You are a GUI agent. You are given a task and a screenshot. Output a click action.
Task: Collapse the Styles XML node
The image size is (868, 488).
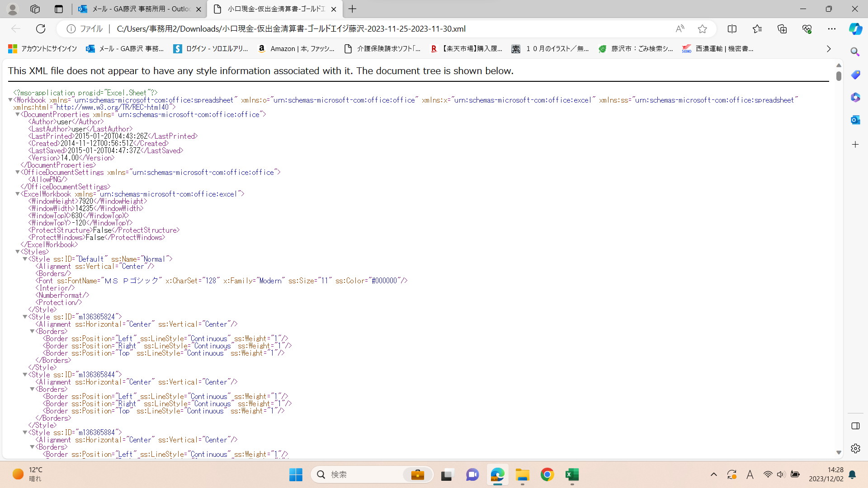(x=18, y=252)
